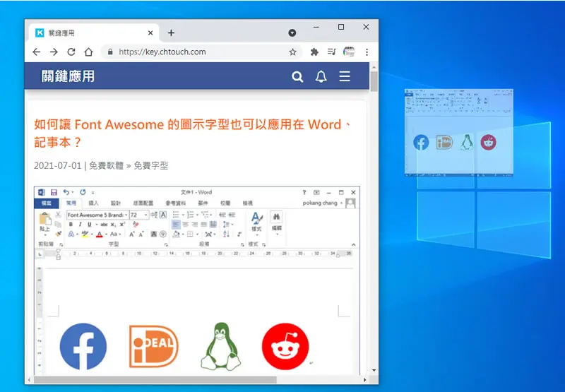Click the Word window thumbnail on desktop
Screen dimensions: 565x392
pyautogui.click(x=459, y=133)
